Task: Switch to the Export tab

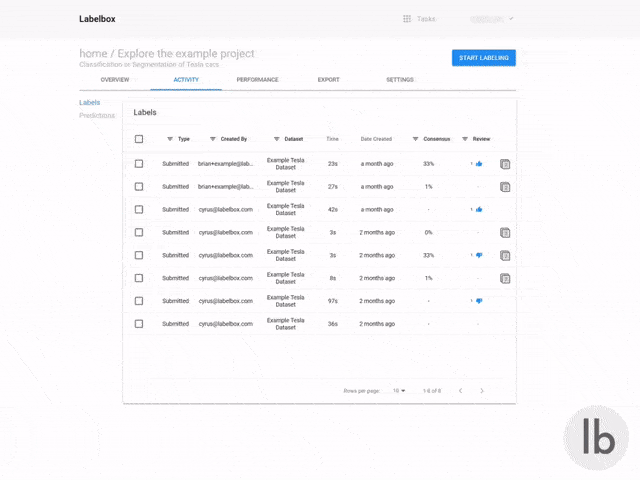Action: pyautogui.click(x=329, y=80)
